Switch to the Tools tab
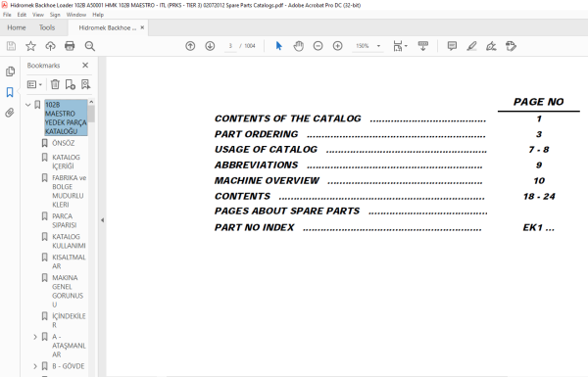This screenshot has width=588, height=377. click(47, 27)
